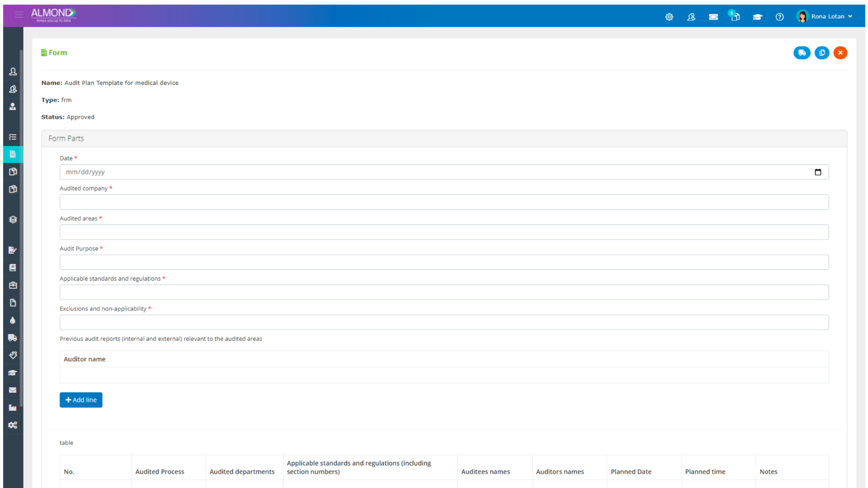Focus the Audit Purpose field
Image resolution: width=868 pixels, height=488 pixels.
(444, 262)
